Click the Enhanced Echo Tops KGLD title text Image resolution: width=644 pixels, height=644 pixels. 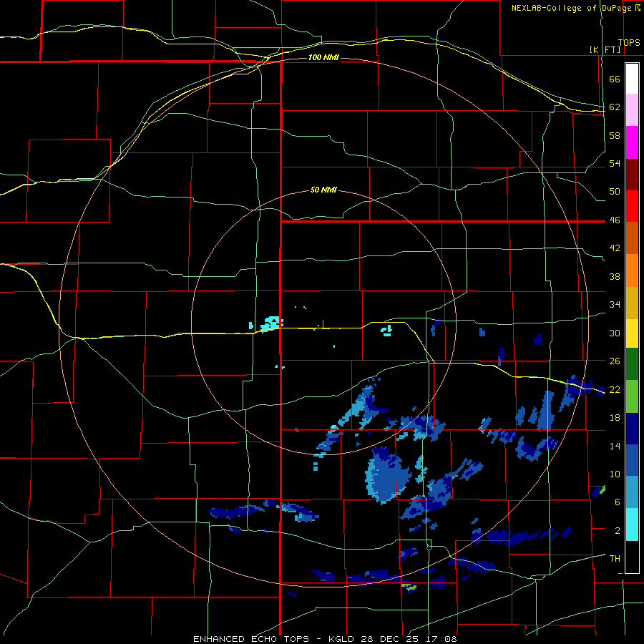(x=325, y=639)
